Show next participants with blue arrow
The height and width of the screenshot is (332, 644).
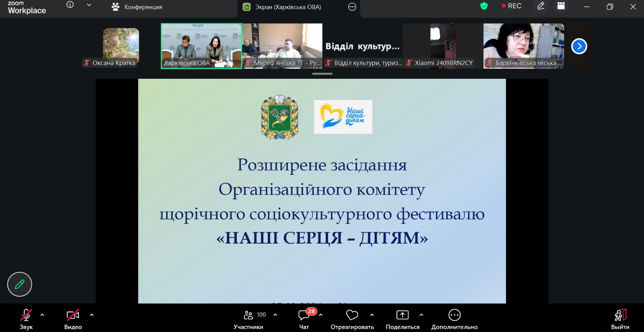point(579,46)
